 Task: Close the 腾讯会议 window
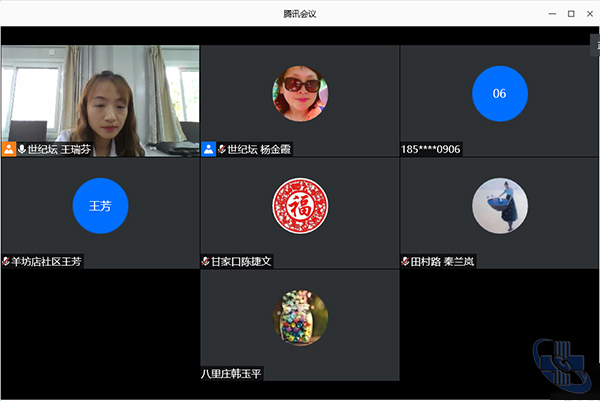coord(590,14)
